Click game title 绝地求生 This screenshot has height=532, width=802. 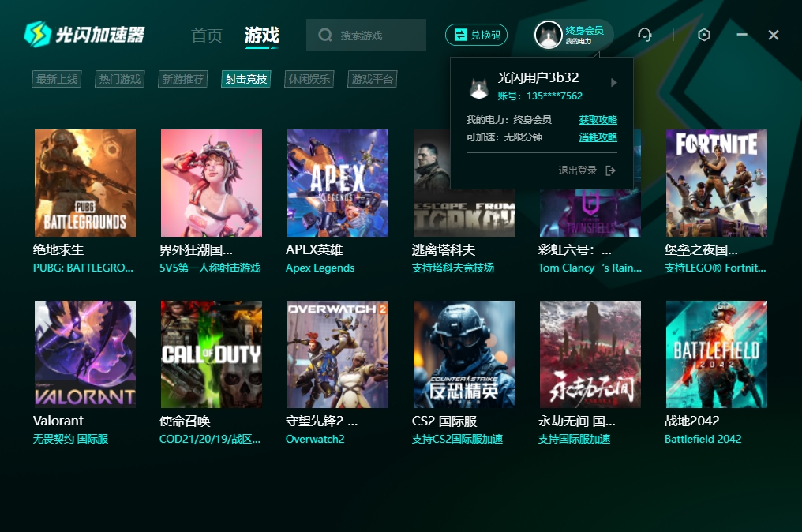(58, 249)
